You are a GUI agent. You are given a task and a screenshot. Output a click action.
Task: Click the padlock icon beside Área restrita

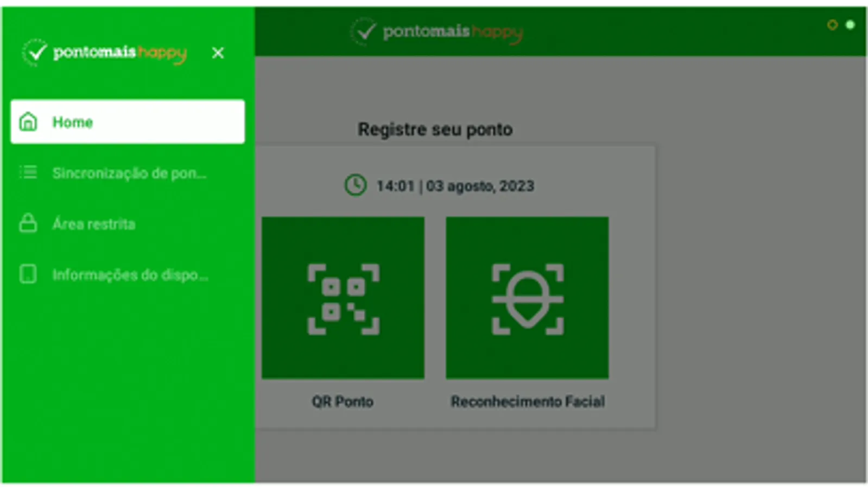[x=28, y=223]
